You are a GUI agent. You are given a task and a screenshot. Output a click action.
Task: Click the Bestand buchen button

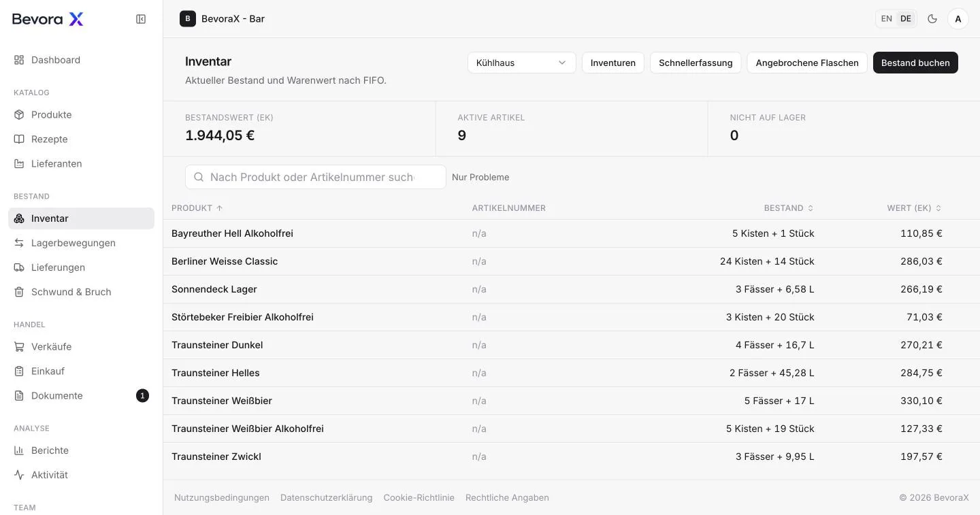pos(915,63)
